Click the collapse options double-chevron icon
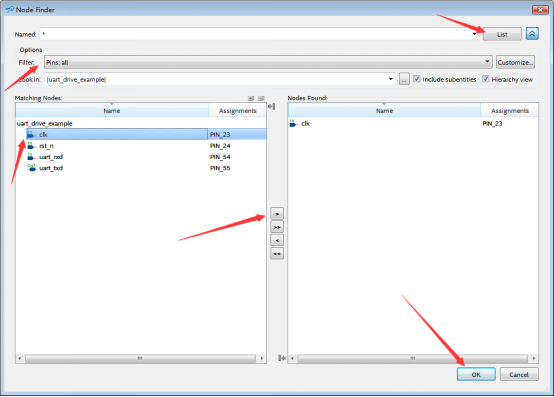554x397 pixels. 532,34
